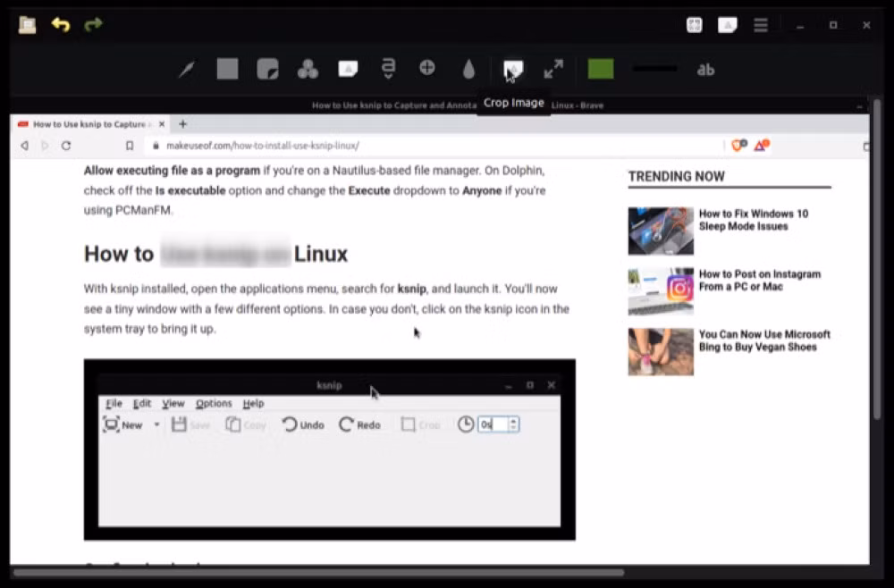894x588 pixels.
Task: Open the File menu in the ksnip image
Action: tap(114, 403)
